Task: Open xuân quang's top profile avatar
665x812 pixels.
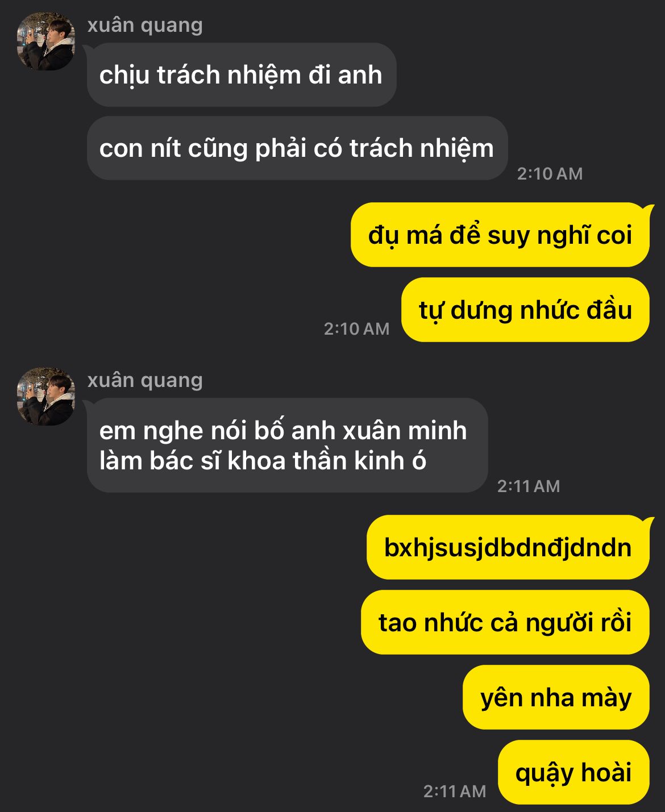Action: [46, 42]
